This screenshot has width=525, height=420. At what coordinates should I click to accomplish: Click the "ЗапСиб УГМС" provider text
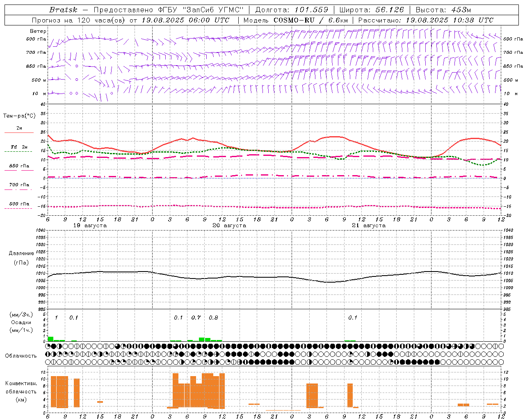212,10
